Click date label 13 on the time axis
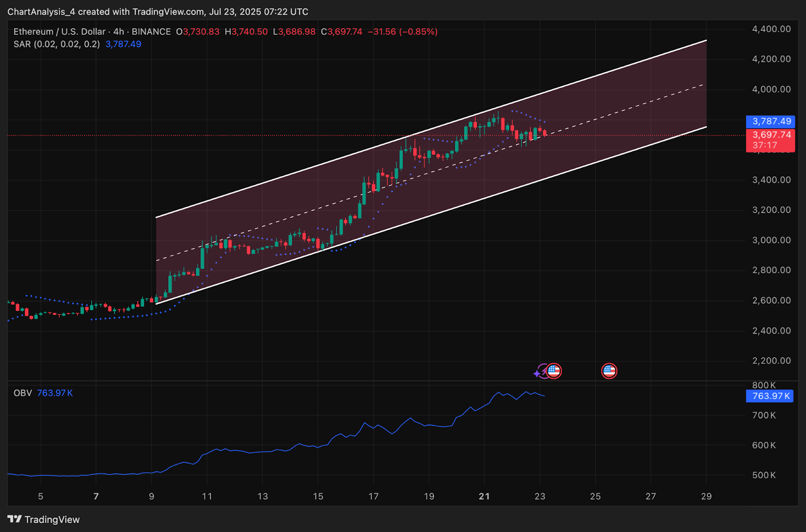806x532 pixels. tap(262, 497)
